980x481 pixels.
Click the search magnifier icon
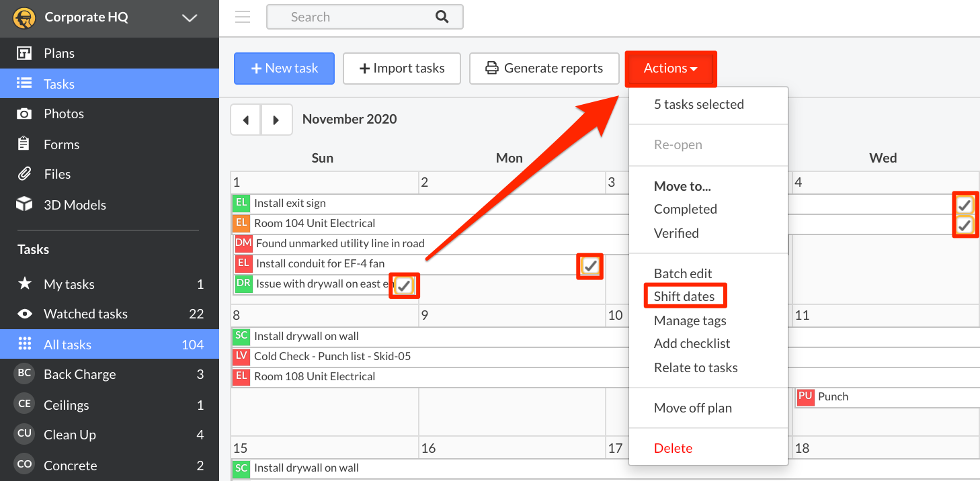point(442,16)
